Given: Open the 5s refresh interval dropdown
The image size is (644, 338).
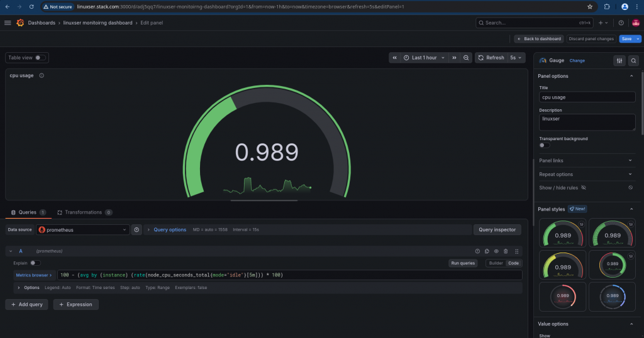Looking at the screenshot, I should pyautogui.click(x=516, y=58).
